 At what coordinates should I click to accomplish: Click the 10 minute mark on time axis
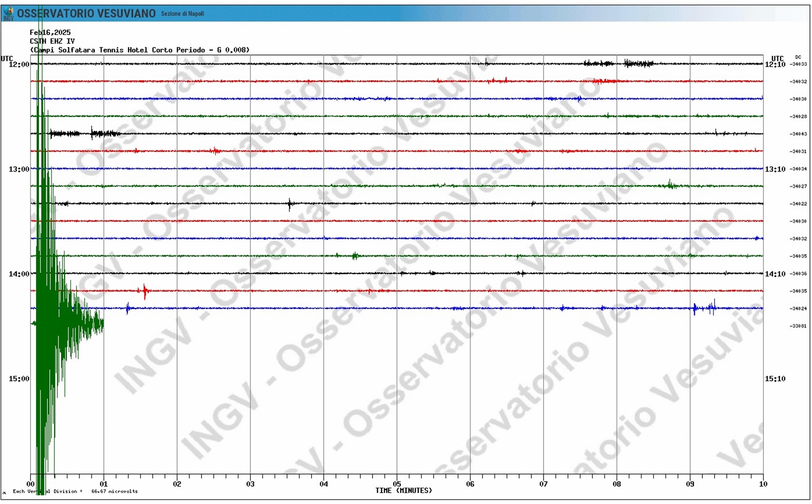763,484
